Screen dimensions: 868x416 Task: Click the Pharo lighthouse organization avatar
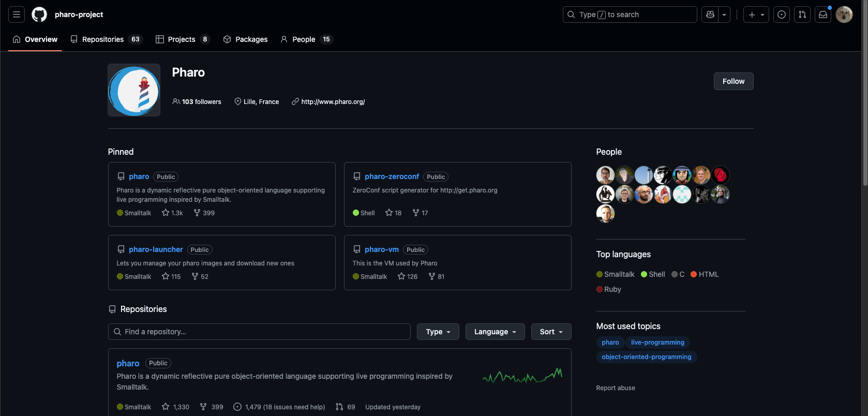(134, 90)
